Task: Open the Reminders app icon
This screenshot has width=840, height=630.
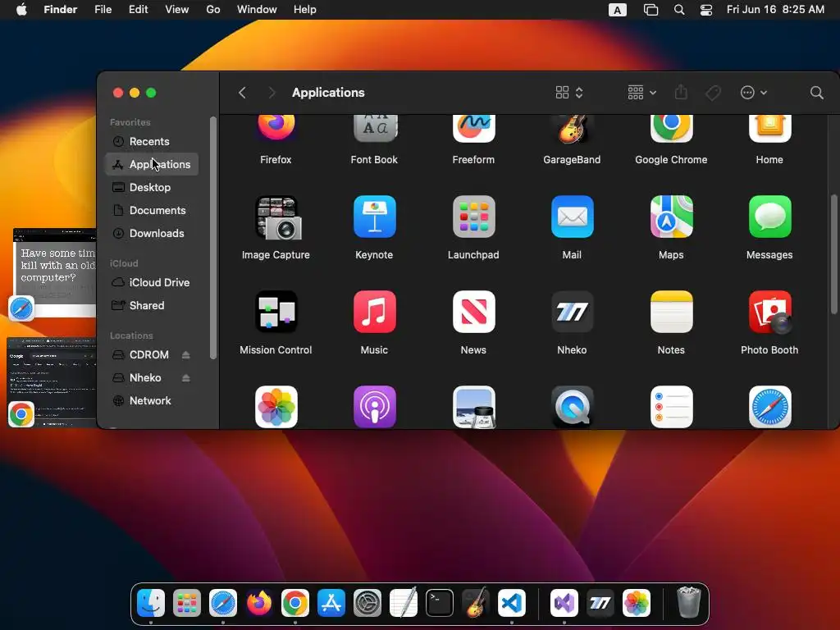Action: point(671,407)
